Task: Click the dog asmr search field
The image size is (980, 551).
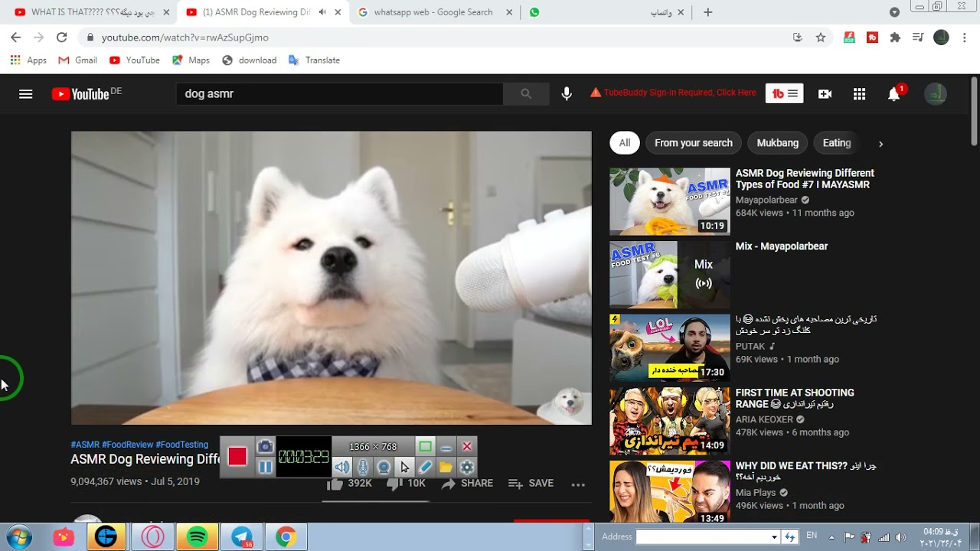Action: pyautogui.click(x=340, y=93)
